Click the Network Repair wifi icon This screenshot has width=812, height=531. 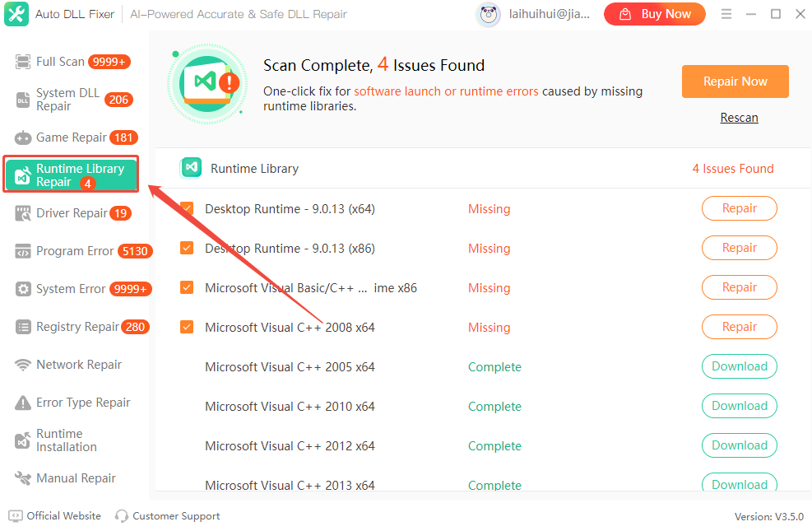(23, 365)
